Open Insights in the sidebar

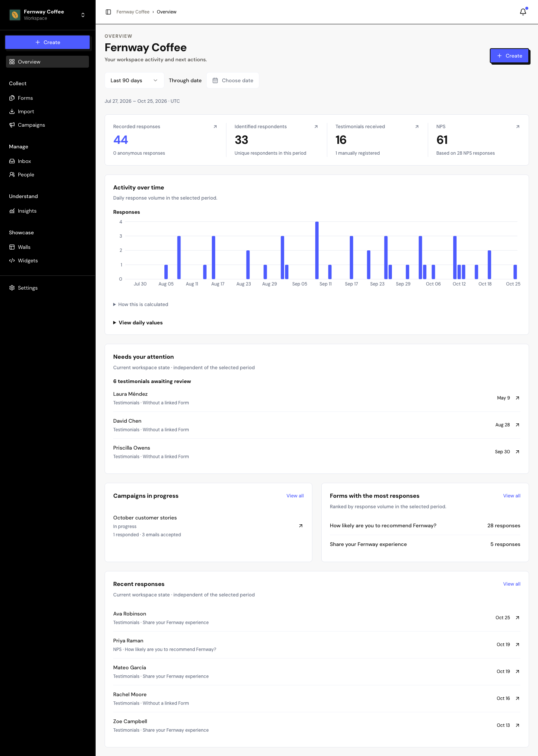pos(47,211)
